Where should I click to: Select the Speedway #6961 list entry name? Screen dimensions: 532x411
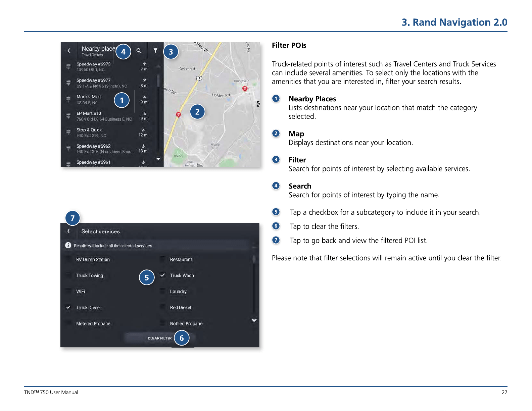coord(93,162)
